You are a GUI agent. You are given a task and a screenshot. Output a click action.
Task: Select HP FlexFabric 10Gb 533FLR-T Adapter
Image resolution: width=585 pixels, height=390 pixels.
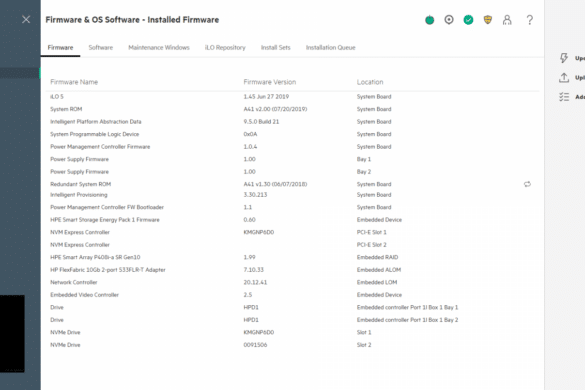108,270
